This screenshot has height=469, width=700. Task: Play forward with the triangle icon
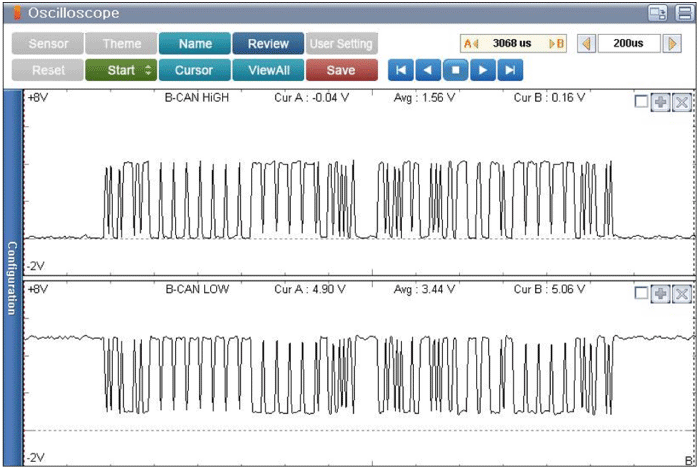pos(483,70)
